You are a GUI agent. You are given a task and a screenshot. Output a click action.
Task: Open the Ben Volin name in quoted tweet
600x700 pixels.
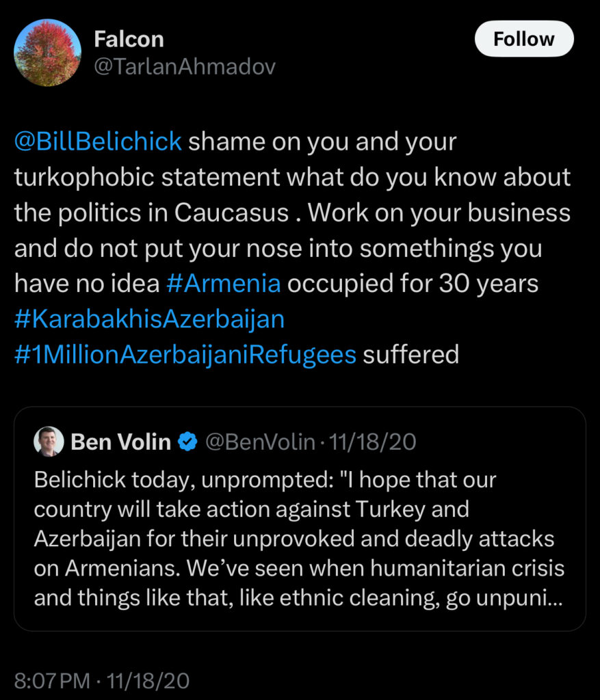pyautogui.click(x=120, y=442)
